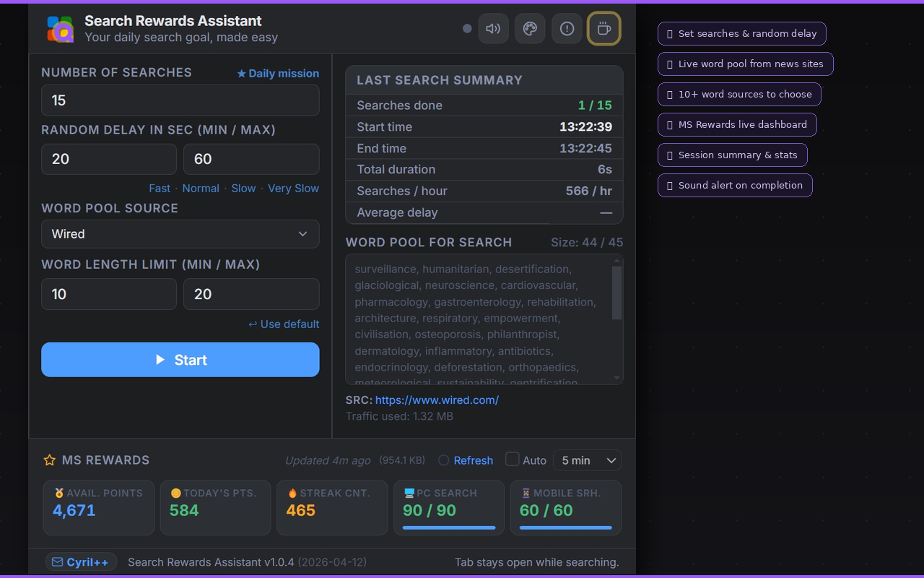Click the medal icon in Avail. Points

coord(59,493)
